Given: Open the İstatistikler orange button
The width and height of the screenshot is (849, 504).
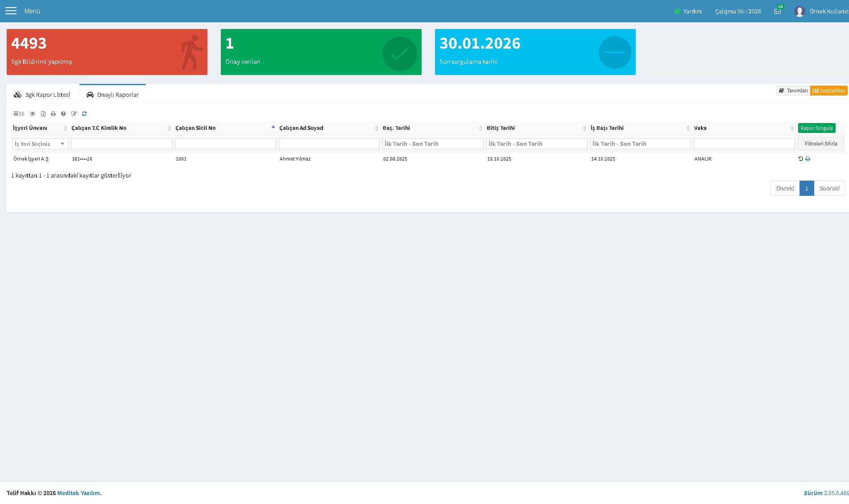Looking at the screenshot, I should (828, 91).
